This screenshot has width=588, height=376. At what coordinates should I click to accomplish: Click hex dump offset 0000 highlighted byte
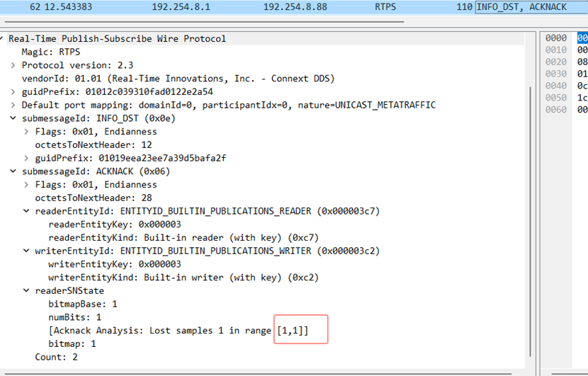tap(582, 38)
